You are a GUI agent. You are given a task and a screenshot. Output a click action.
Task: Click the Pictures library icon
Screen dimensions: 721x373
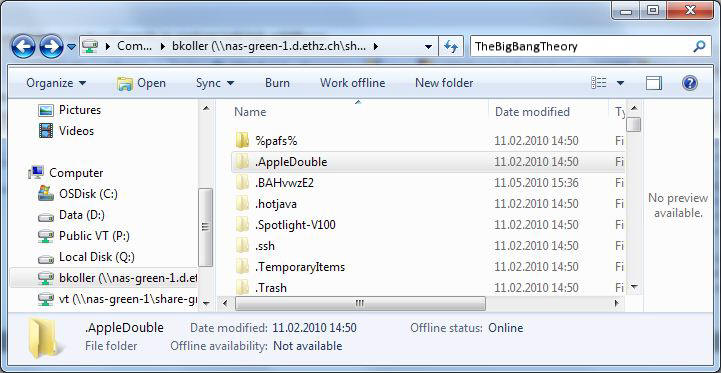[x=46, y=110]
